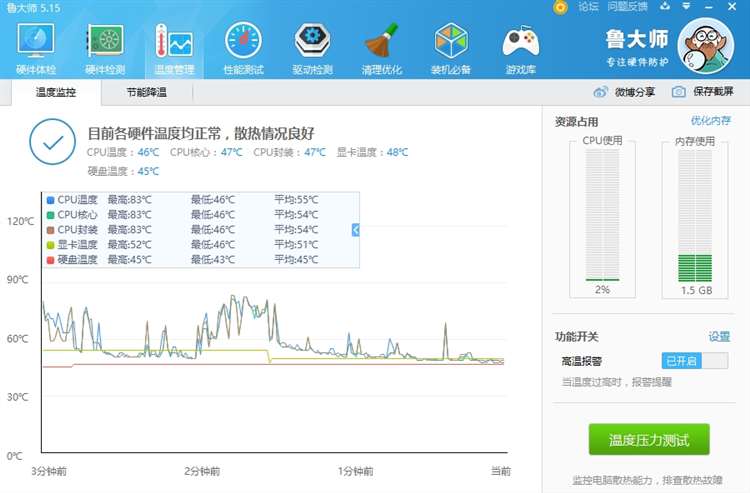Switch to the 节能降温 tab
This screenshot has width=750, height=493.
[146, 92]
